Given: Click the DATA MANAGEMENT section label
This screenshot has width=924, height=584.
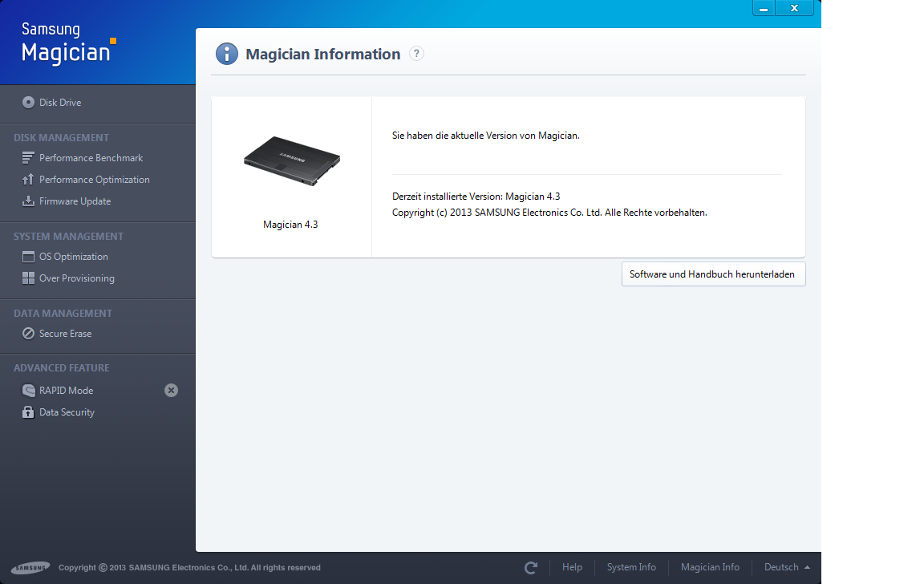Looking at the screenshot, I should pos(63,314).
